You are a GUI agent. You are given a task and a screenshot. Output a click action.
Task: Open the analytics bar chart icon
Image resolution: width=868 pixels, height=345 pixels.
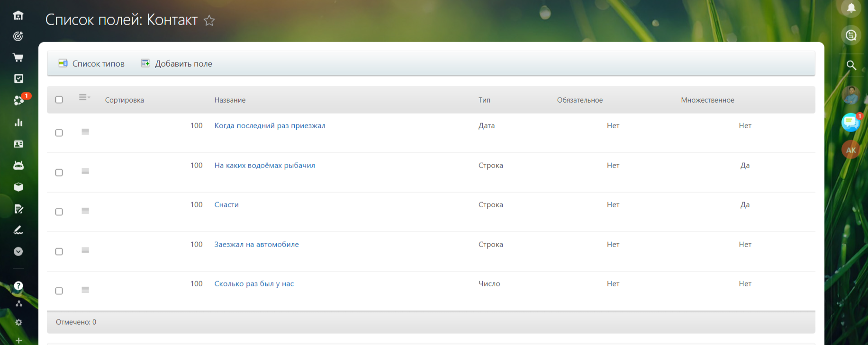[18, 123]
